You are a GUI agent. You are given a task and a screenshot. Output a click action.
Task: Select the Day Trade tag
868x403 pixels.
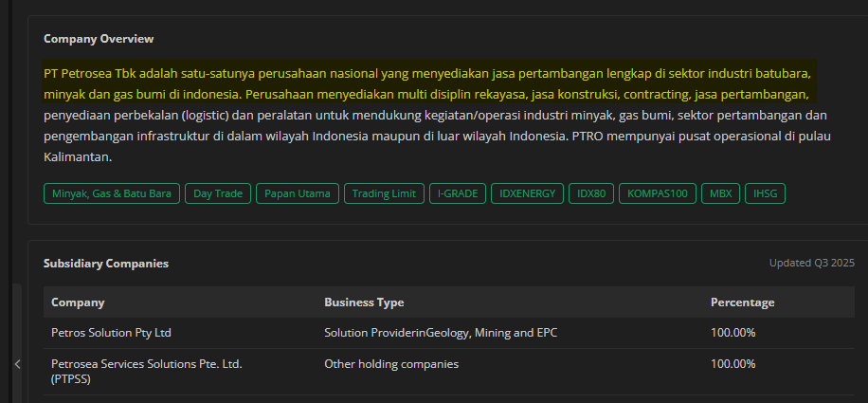218,193
